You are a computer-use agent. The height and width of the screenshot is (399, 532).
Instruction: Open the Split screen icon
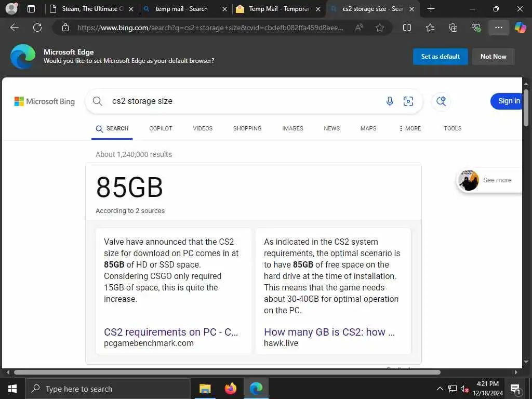407,28
